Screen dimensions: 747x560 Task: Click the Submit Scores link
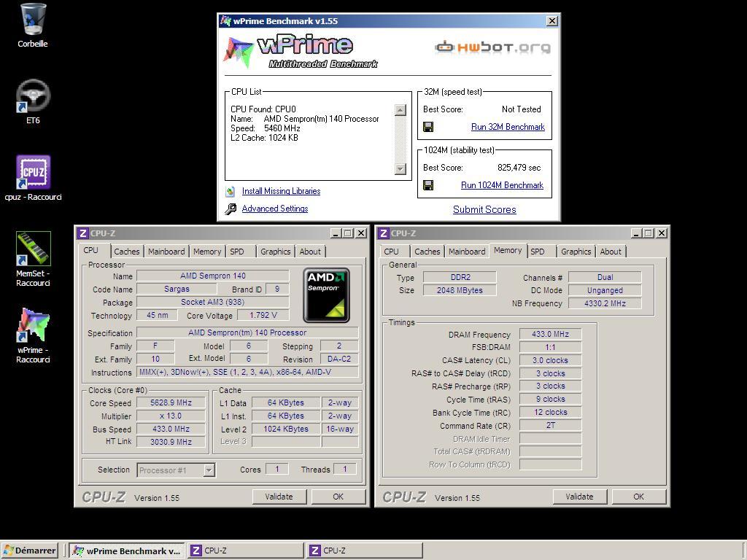coord(484,209)
